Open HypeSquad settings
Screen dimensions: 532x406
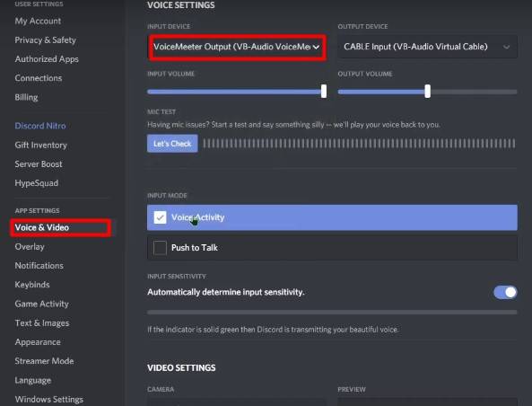(x=36, y=183)
